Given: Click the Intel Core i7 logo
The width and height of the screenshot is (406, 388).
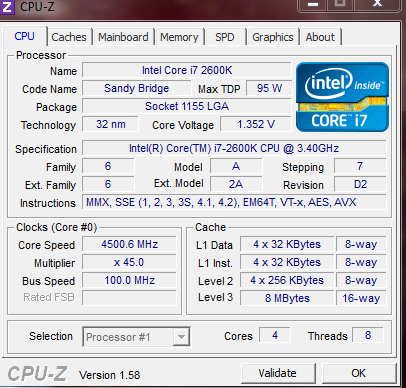Looking at the screenshot, I should click(342, 97).
